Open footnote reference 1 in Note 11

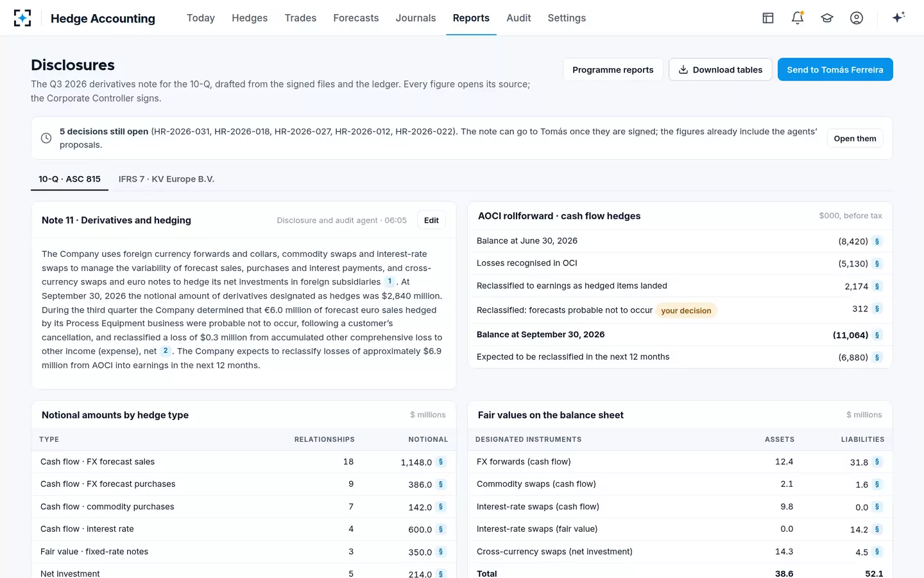389,281
